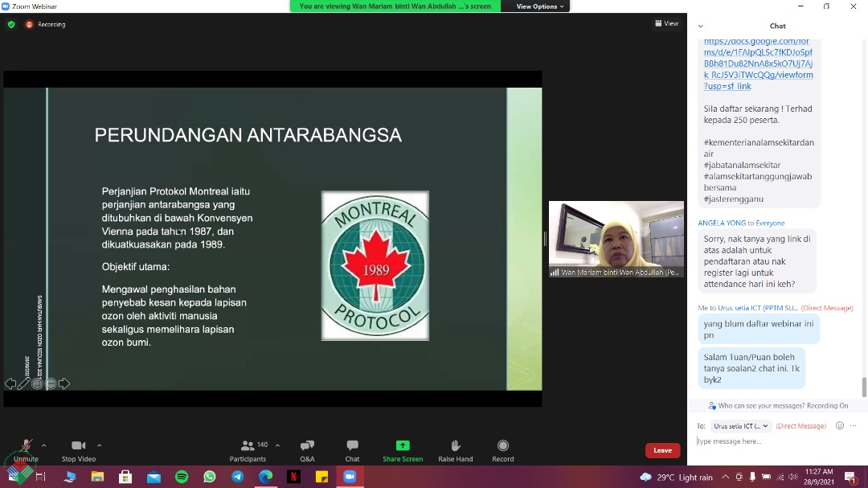
Task: Focus the chat message input field
Action: click(777, 441)
